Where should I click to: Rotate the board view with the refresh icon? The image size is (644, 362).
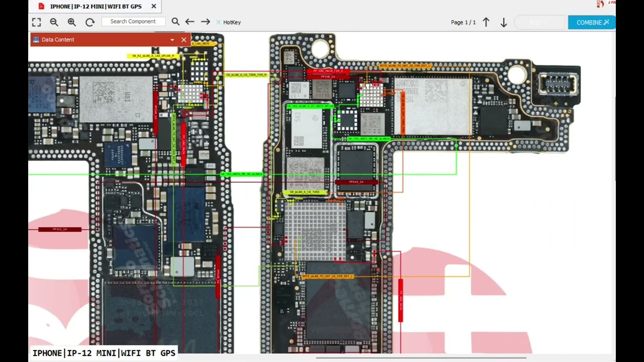(x=90, y=22)
